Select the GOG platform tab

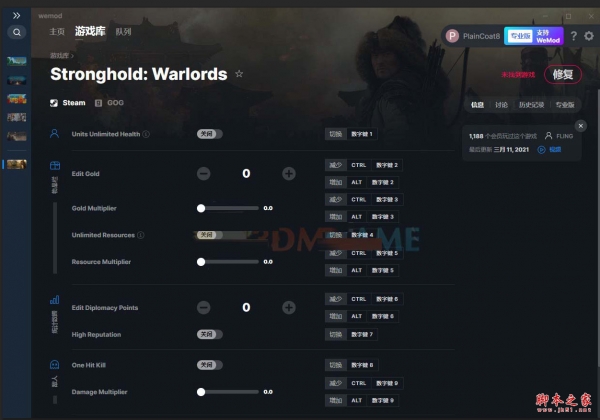[x=109, y=103]
